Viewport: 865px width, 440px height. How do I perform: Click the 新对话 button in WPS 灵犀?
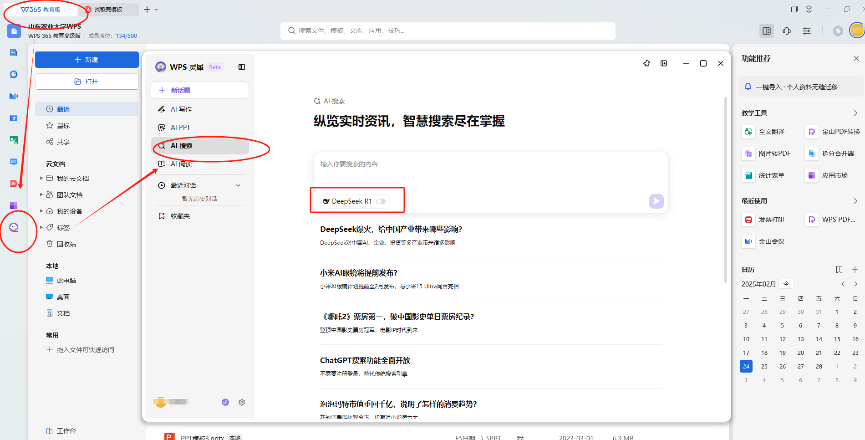[x=199, y=91]
